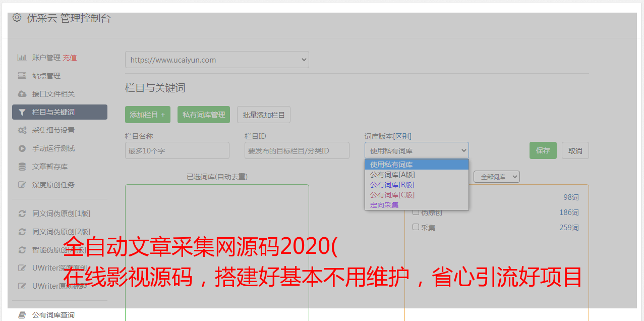The image size is (644, 321).
Task: Click the server icon for 站点管理
Action: click(x=22, y=76)
